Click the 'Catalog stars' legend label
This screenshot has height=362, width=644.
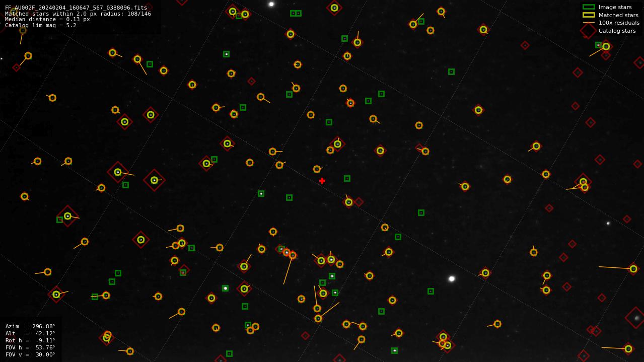[617, 31]
